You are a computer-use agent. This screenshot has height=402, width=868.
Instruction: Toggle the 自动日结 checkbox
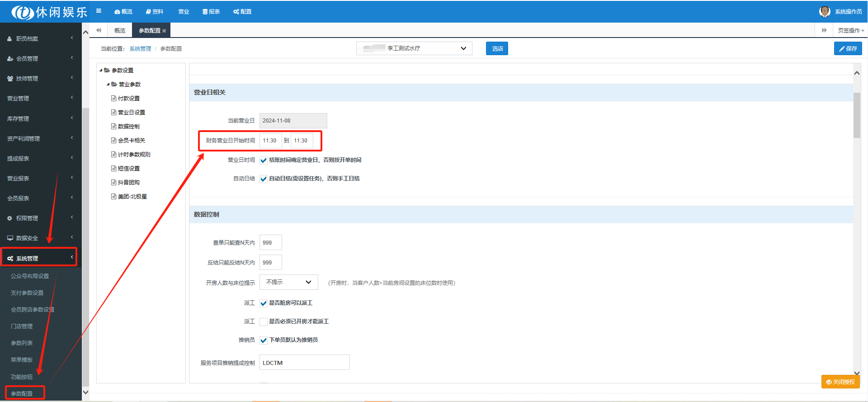pyautogui.click(x=264, y=179)
